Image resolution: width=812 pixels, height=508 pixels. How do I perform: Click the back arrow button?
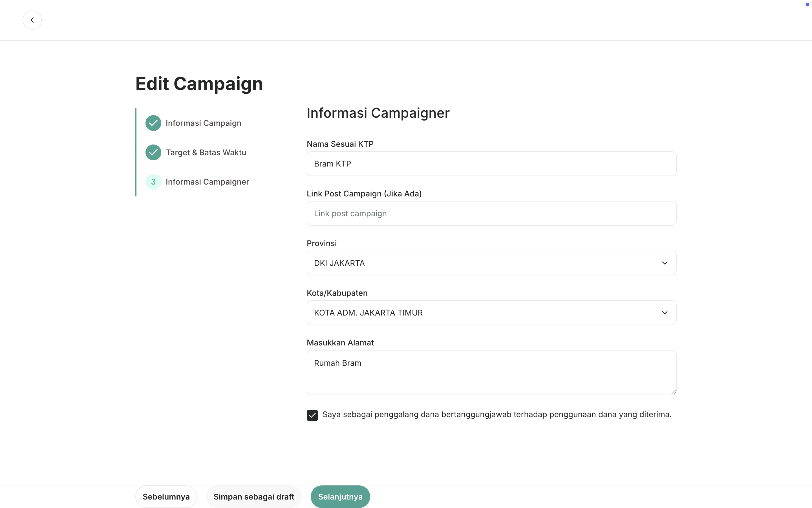coord(32,20)
